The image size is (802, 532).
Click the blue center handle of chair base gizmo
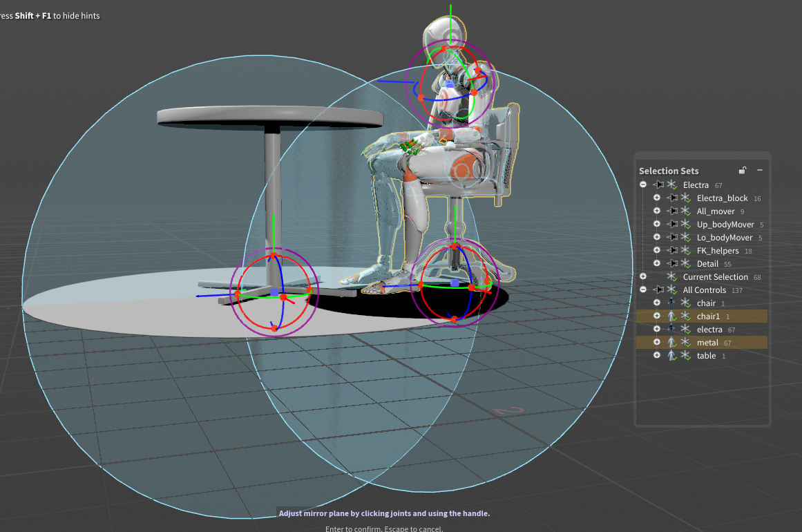[455, 283]
